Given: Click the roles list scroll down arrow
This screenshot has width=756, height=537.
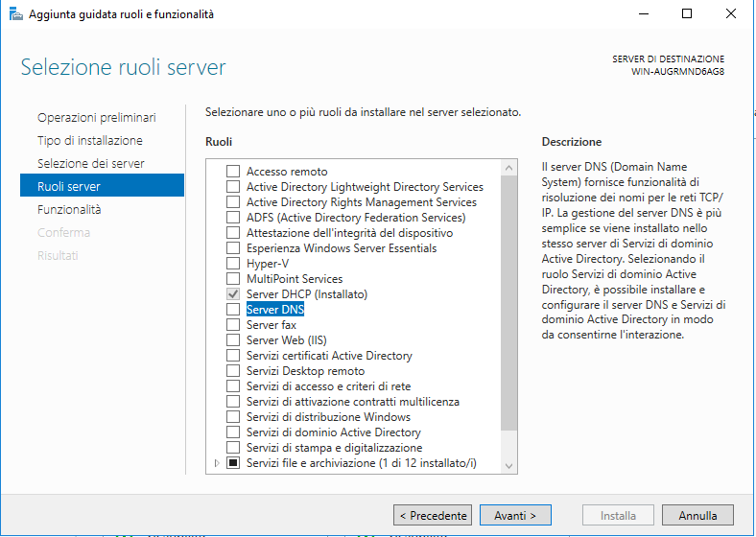Looking at the screenshot, I should coord(508,466).
